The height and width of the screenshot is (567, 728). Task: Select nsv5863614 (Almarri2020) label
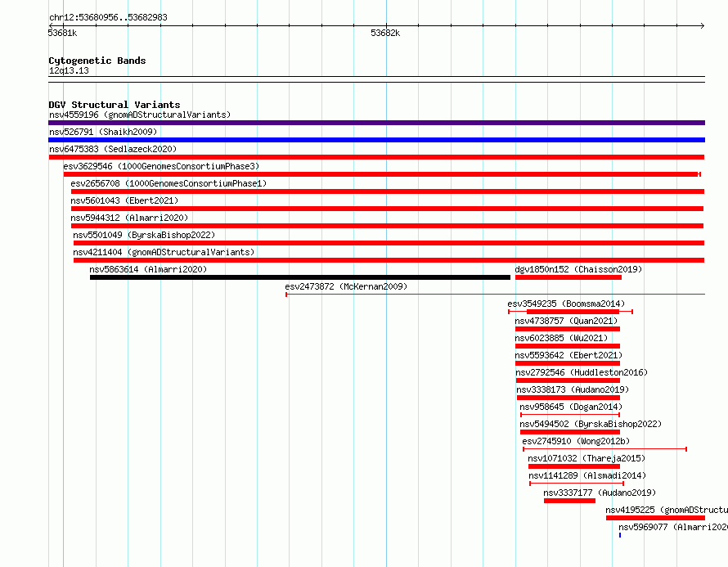point(148,269)
